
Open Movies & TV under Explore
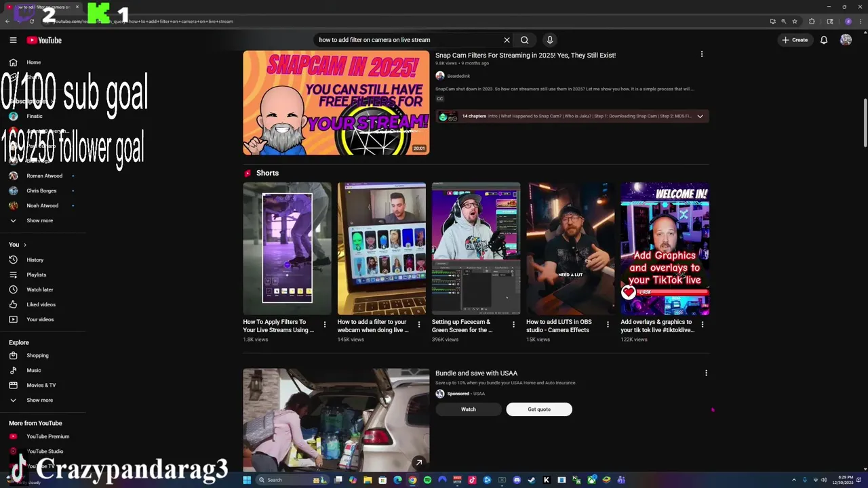pyautogui.click(x=43, y=385)
